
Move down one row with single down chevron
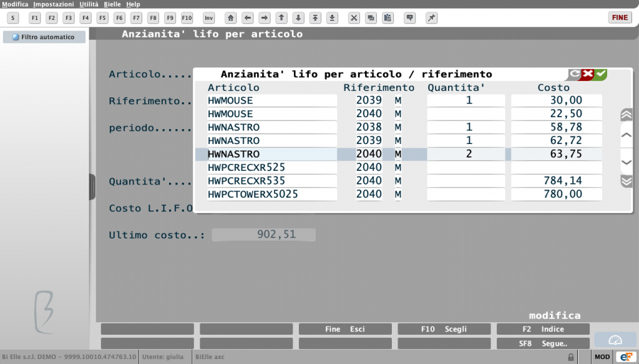tap(627, 161)
